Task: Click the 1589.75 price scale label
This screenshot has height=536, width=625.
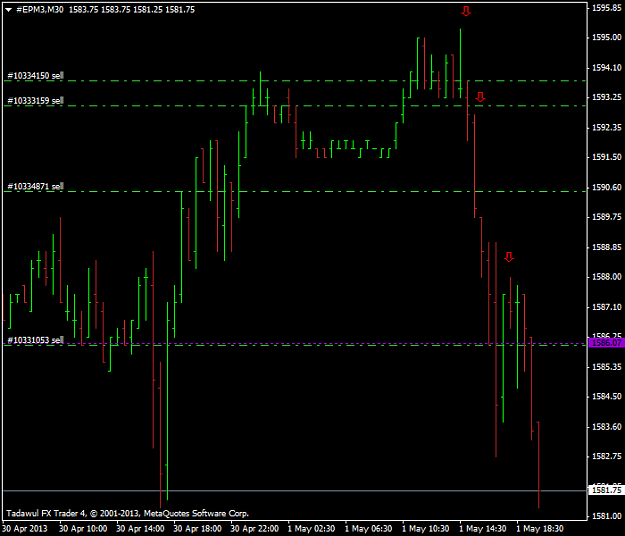Action: pos(607,217)
